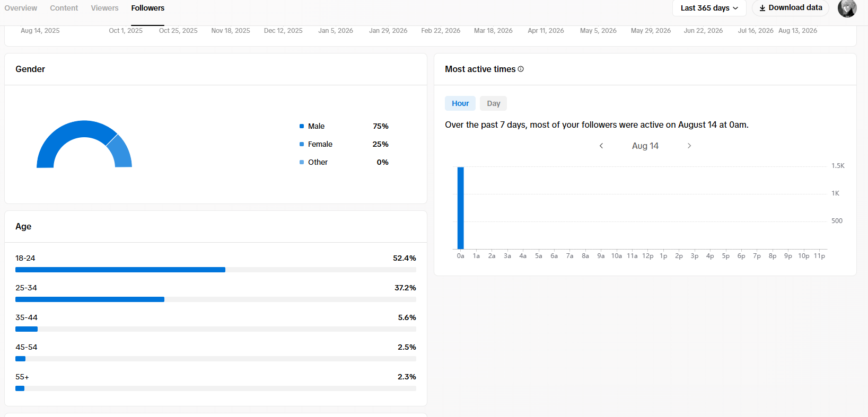Go to previous day using left chevron
Screen dimensions: 868x417
click(601, 146)
